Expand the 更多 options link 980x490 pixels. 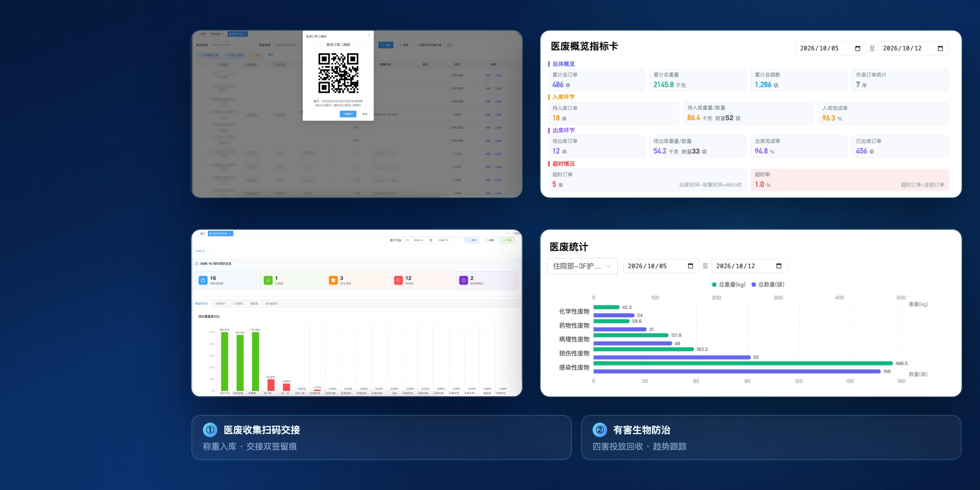point(271,55)
